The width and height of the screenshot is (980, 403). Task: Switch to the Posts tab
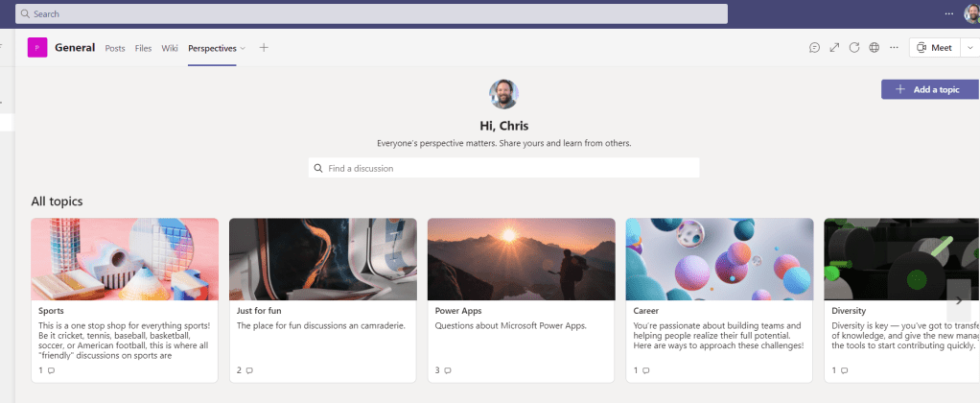pyautogui.click(x=115, y=48)
